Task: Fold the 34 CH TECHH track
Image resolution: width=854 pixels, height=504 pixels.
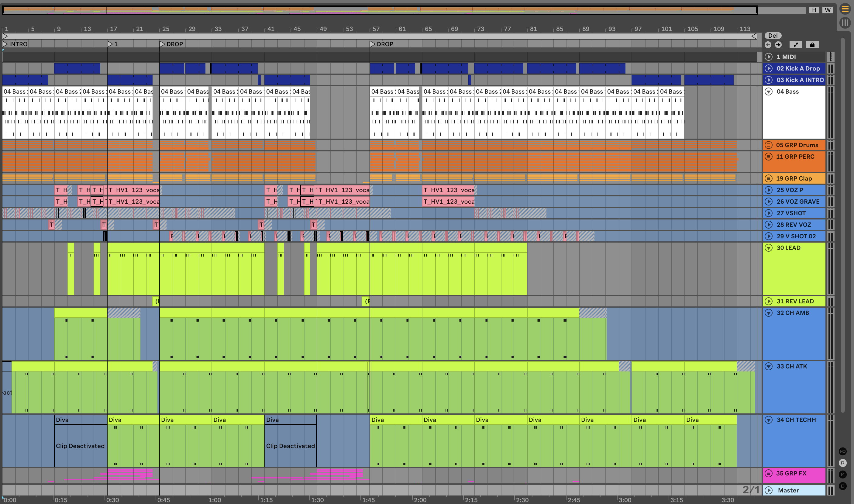Action: [768, 420]
